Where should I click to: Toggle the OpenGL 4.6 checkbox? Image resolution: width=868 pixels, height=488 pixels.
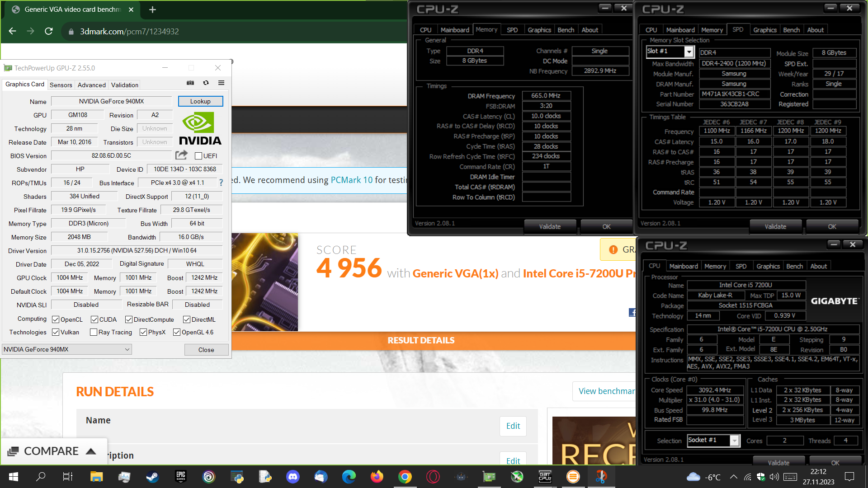[177, 332]
